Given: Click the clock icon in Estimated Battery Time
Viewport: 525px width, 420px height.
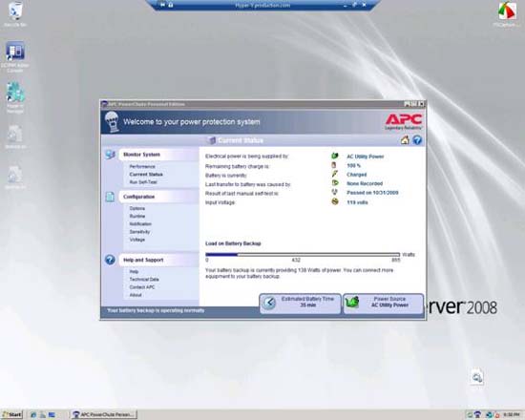Looking at the screenshot, I should [269, 303].
